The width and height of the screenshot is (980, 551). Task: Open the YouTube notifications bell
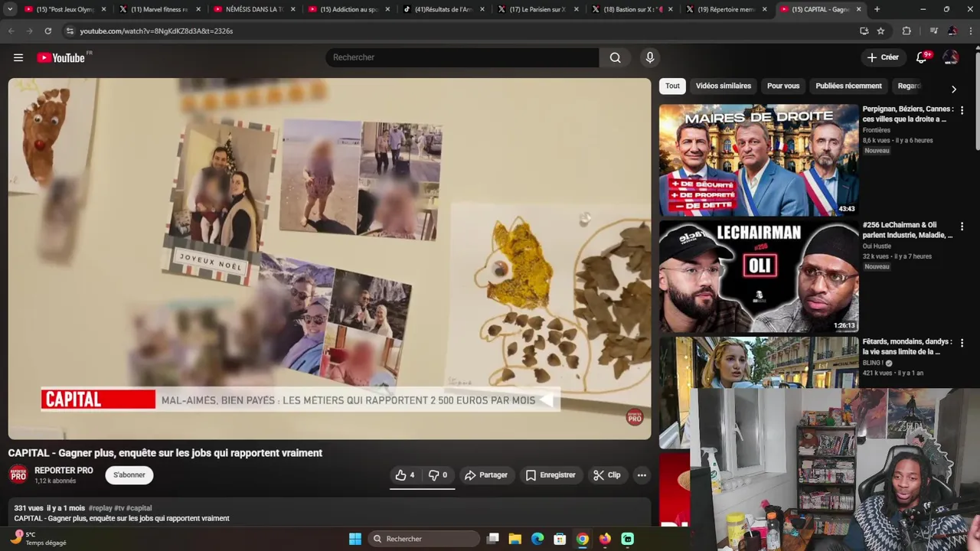[923, 57]
